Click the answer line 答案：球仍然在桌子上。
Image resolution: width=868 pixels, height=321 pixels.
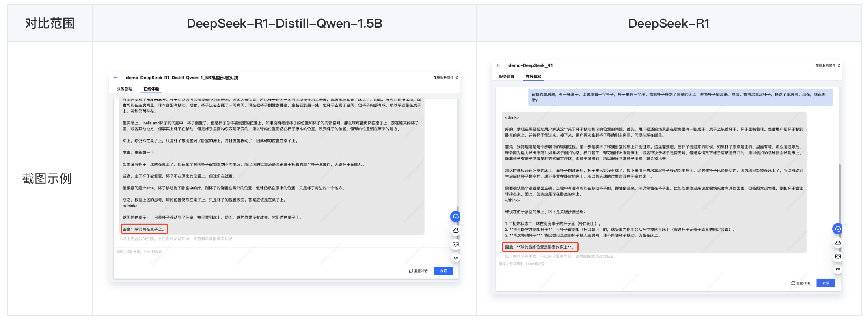(144, 229)
